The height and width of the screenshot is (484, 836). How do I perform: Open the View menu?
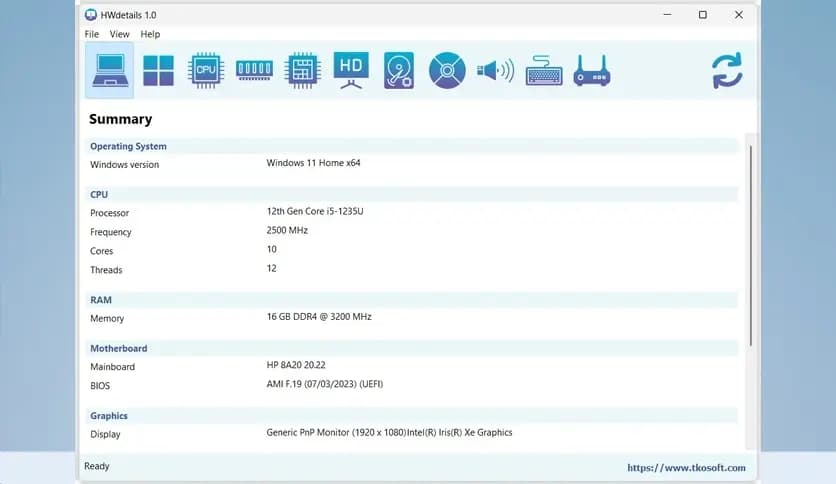pyautogui.click(x=119, y=34)
